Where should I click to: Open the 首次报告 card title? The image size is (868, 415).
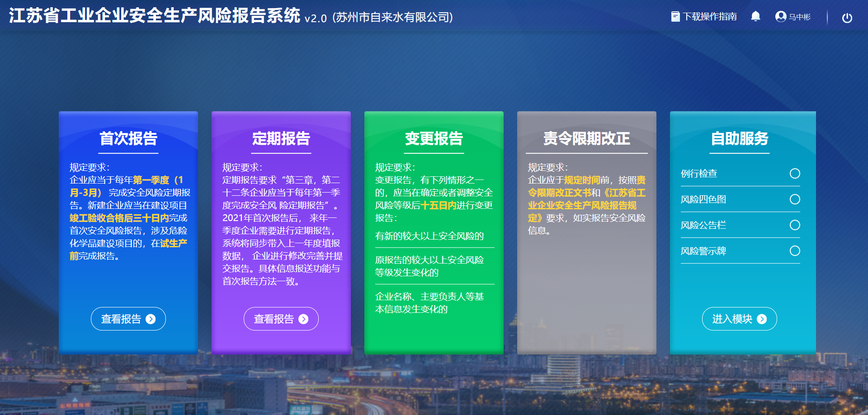coord(128,138)
